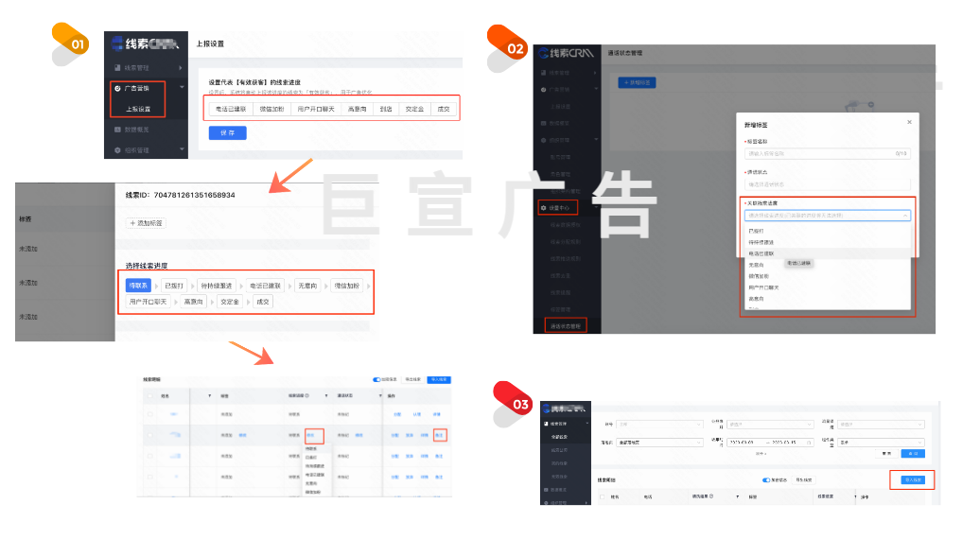Image resolution: width=980 pixels, height=539 pixels.
Task: Open 通话状态管理 at the sidebar bottom
Action: click(x=566, y=326)
